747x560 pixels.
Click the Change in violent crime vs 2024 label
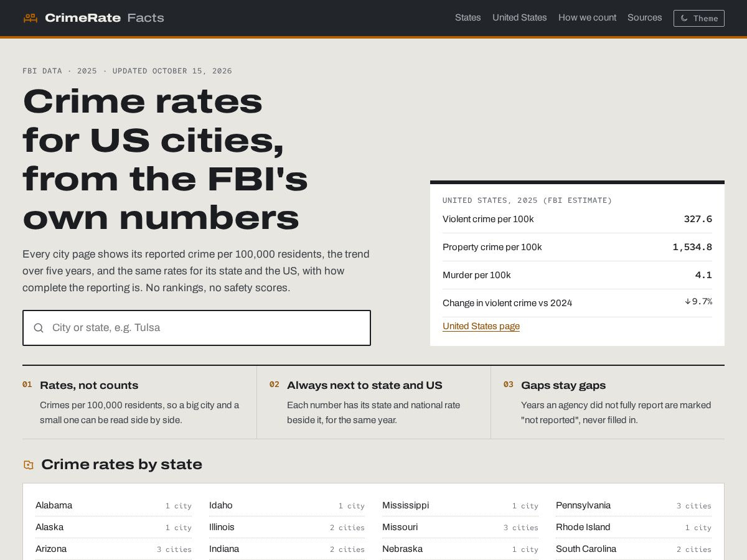(507, 303)
